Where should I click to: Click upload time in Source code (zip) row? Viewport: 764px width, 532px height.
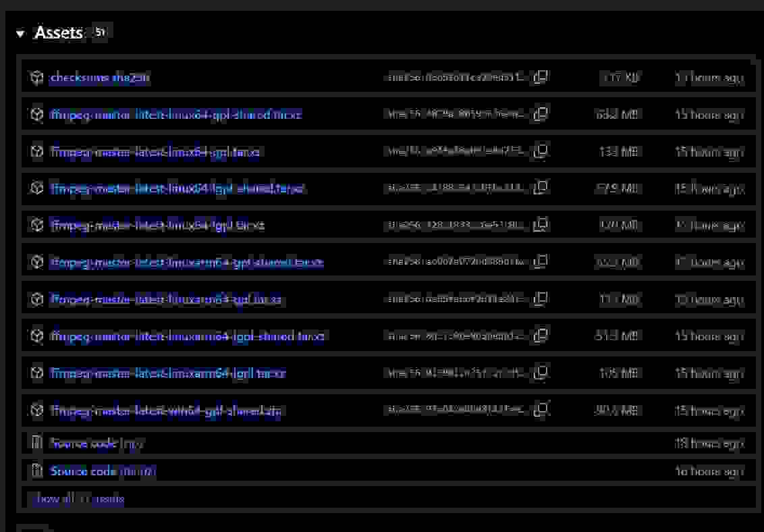tap(709, 444)
